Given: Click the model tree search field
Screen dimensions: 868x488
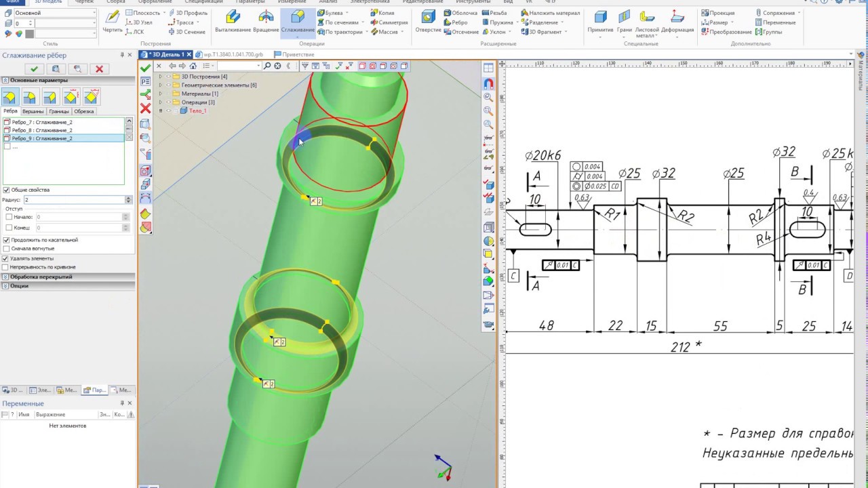Looking at the screenshot, I should 239,66.
